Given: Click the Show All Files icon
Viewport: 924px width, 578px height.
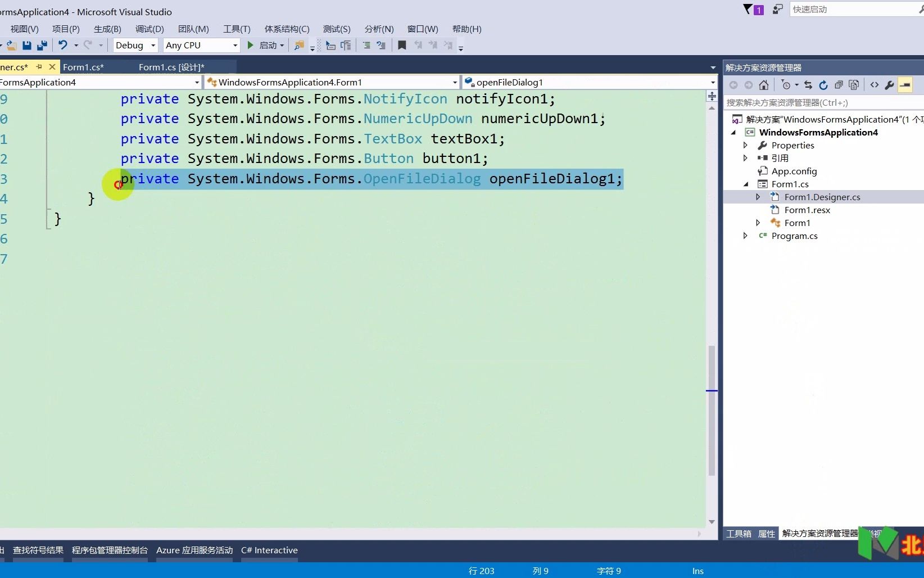Looking at the screenshot, I should coord(854,85).
